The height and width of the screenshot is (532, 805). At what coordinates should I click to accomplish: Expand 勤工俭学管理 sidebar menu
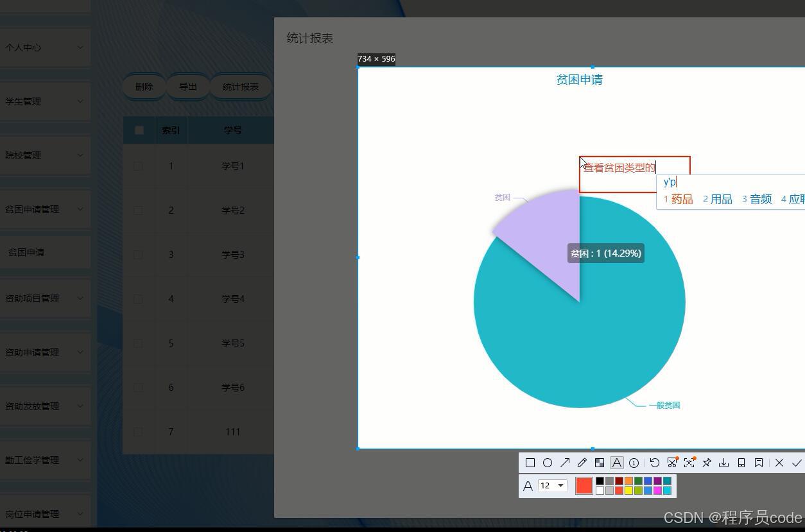coord(44,460)
